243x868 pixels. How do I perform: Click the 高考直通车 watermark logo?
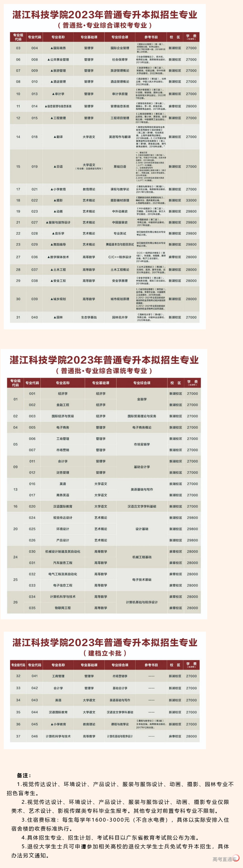(x=225, y=859)
